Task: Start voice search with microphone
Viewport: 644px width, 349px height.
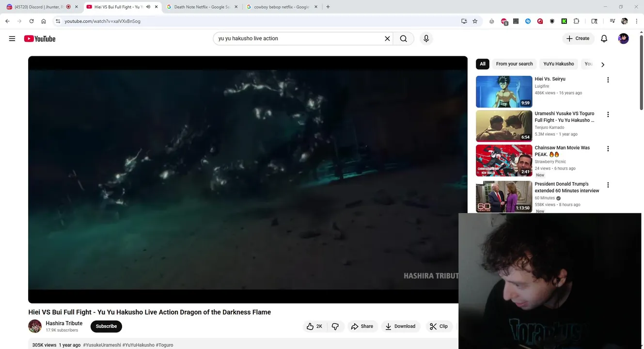Action: [x=426, y=39]
